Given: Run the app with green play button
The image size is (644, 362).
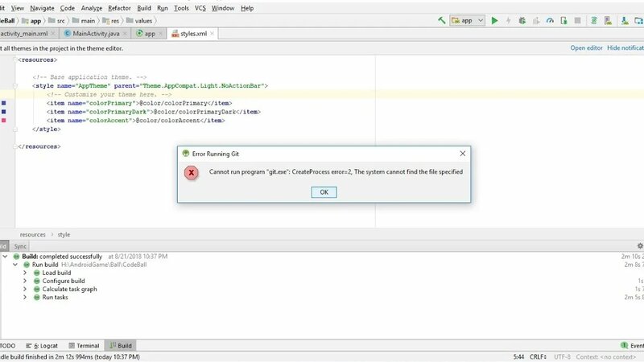Looking at the screenshot, I should [494, 20].
